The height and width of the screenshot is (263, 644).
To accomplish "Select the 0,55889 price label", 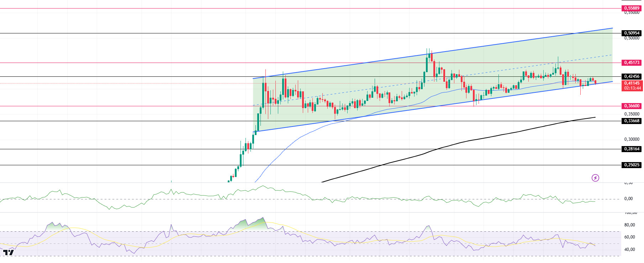I will pyautogui.click(x=632, y=8).
